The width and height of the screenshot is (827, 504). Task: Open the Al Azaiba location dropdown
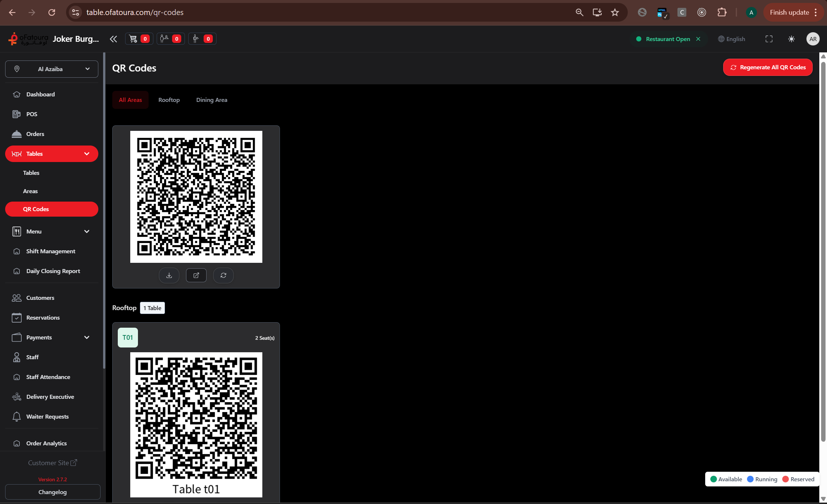point(51,69)
